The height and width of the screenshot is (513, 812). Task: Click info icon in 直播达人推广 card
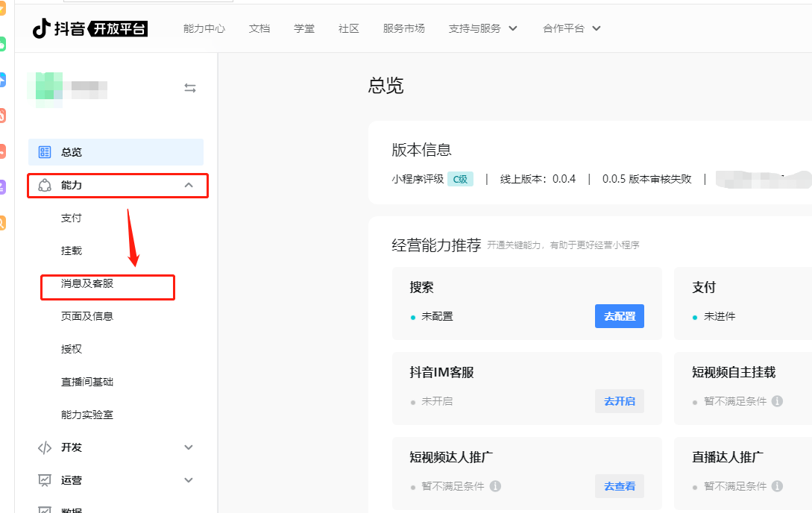pos(777,486)
